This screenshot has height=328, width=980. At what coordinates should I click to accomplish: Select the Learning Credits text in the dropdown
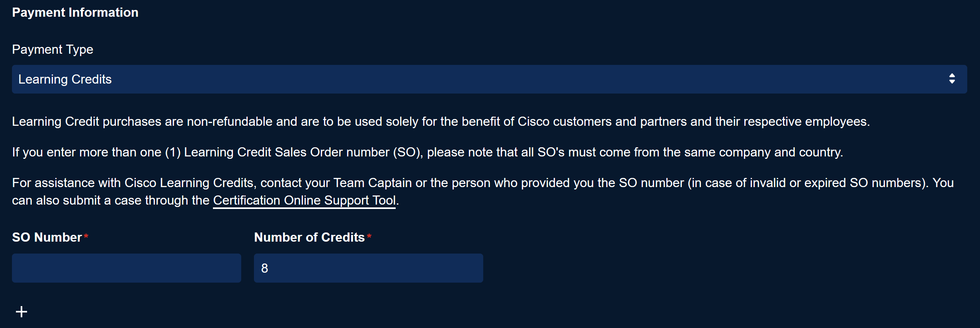(65, 79)
